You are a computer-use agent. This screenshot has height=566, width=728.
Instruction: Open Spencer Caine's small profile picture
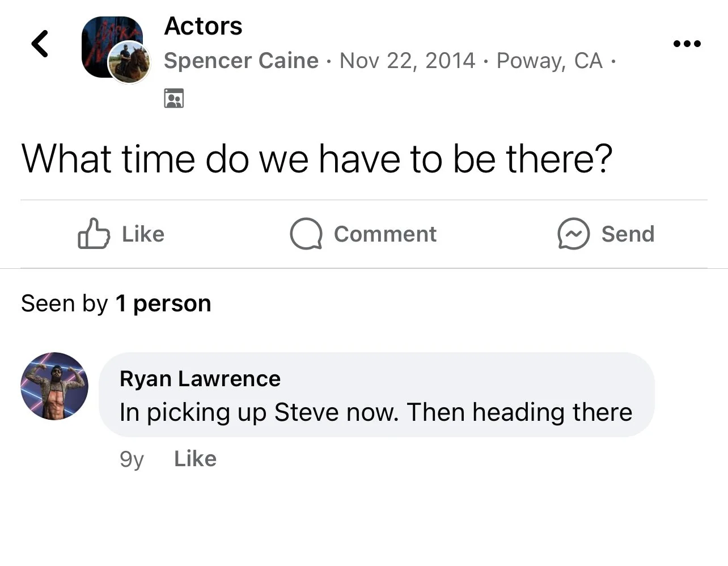(x=129, y=62)
